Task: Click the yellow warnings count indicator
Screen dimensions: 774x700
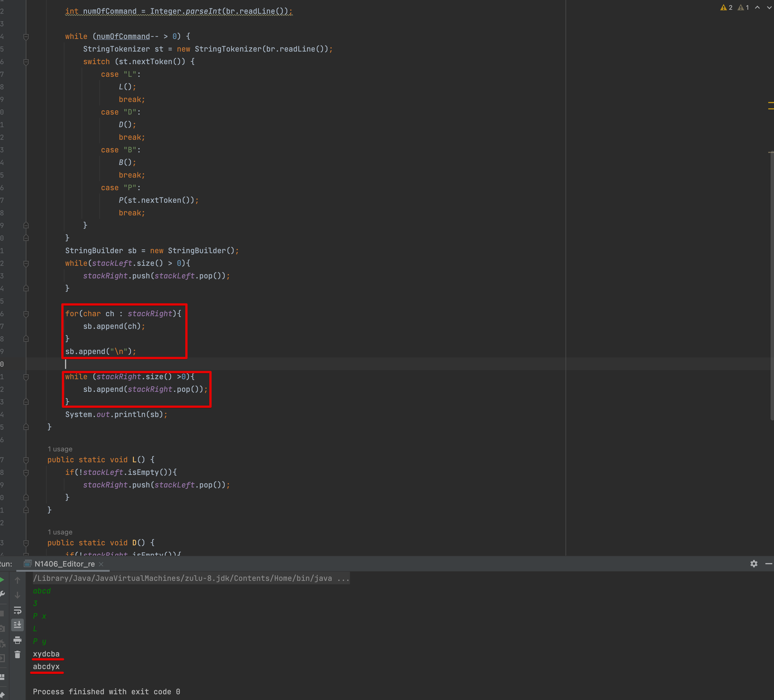Action: [726, 8]
